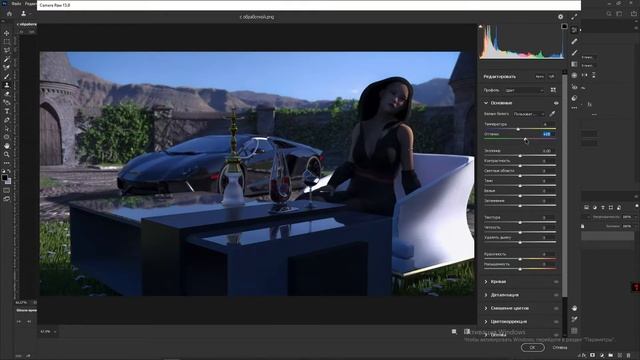Select Photoshop Move tool
The width and height of the screenshot is (640, 360).
pyautogui.click(x=7, y=33)
